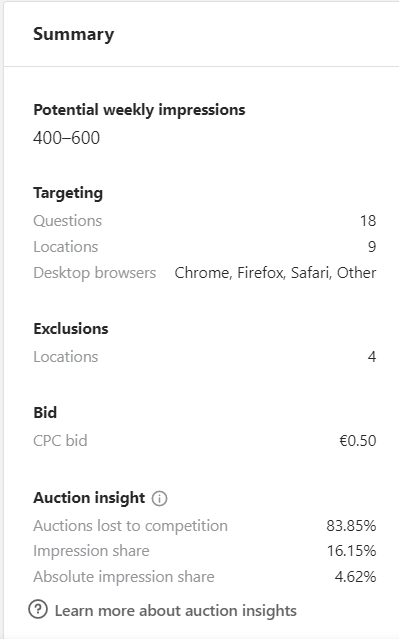
Task: Click the Exclusions section heading
Action: pos(71,329)
